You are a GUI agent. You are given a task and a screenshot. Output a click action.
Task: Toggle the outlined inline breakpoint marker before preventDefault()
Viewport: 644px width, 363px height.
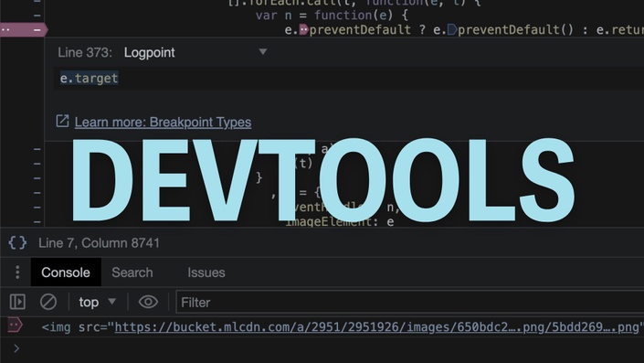[452, 29]
